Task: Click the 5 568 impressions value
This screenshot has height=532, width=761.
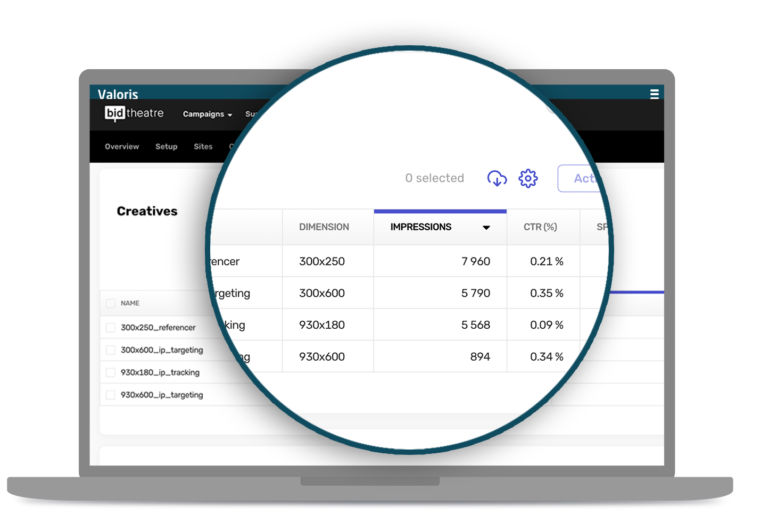Action: 476,325
